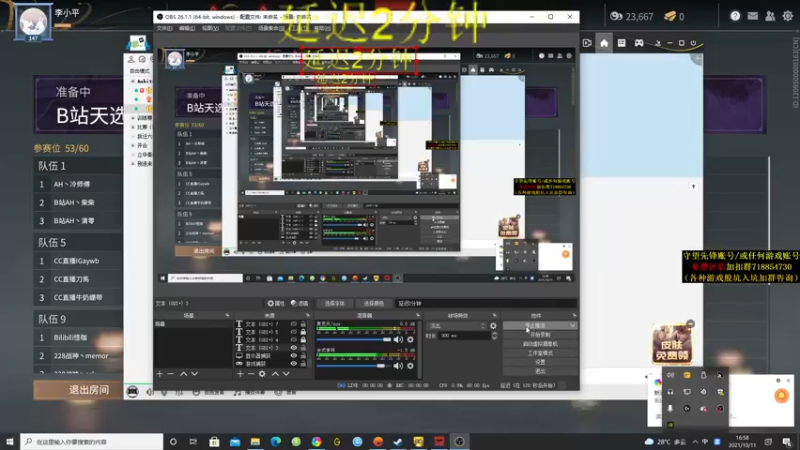The width and height of the screenshot is (800, 450).
Task: Open settings gear for the second mixer channel
Action: pos(410,365)
